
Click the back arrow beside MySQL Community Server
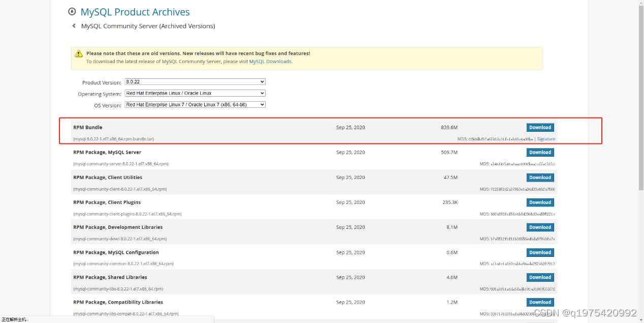[74, 26]
